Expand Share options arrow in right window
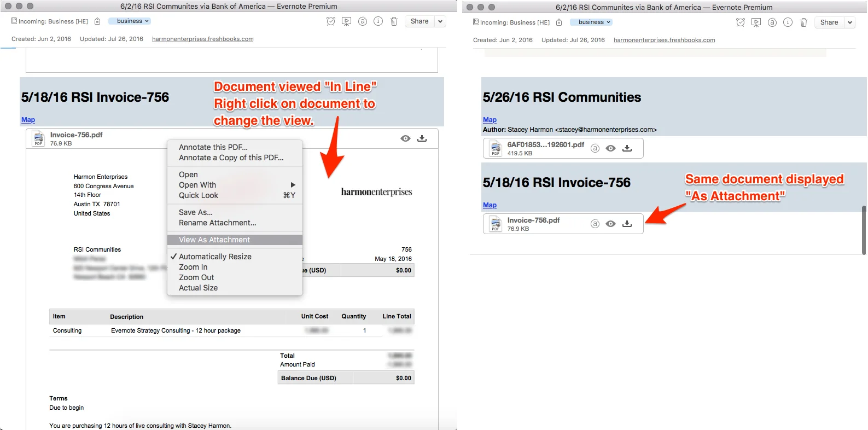 pos(850,22)
